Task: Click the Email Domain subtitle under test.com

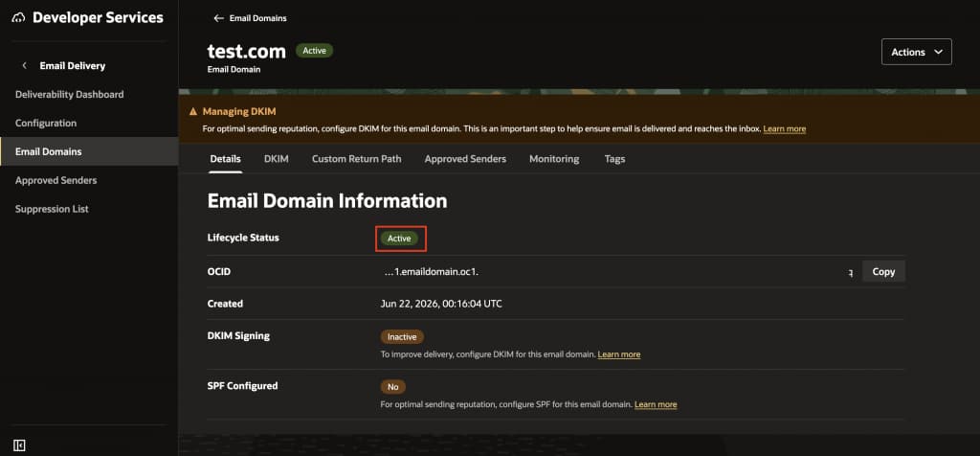Action: (x=234, y=69)
